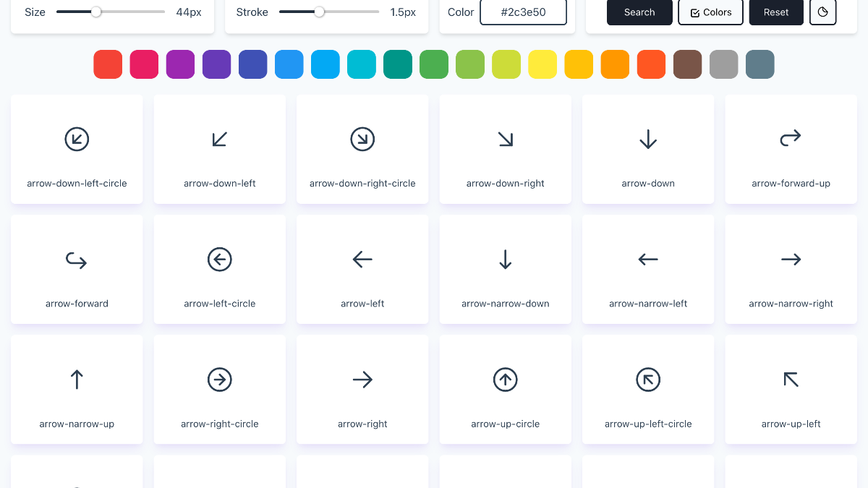Pick the arrow-up-left-circle icon card
868x488 pixels.
[x=648, y=389]
